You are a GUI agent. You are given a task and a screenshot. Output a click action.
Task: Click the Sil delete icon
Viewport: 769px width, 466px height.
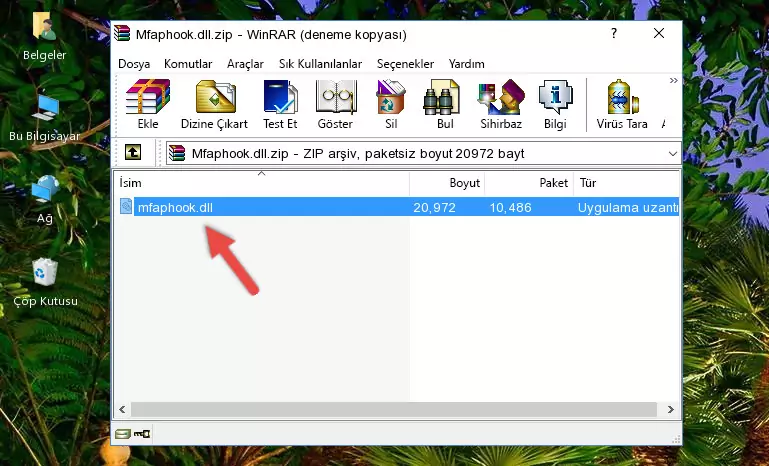tap(391, 104)
